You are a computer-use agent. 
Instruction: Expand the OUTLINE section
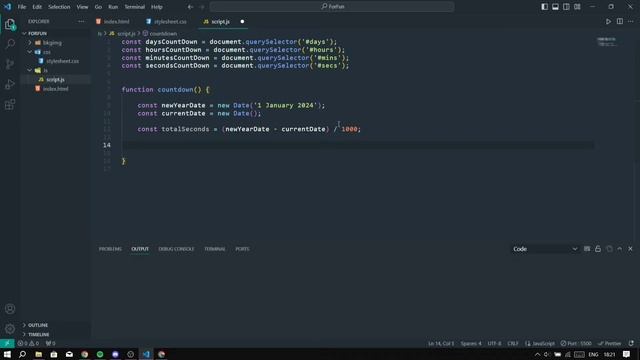click(x=38, y=325)
